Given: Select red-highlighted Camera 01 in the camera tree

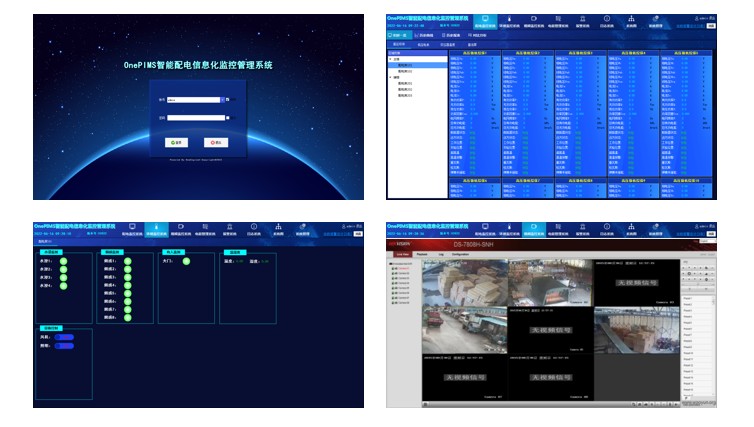Looking at the screenshot, I should [x=402, y=268].
